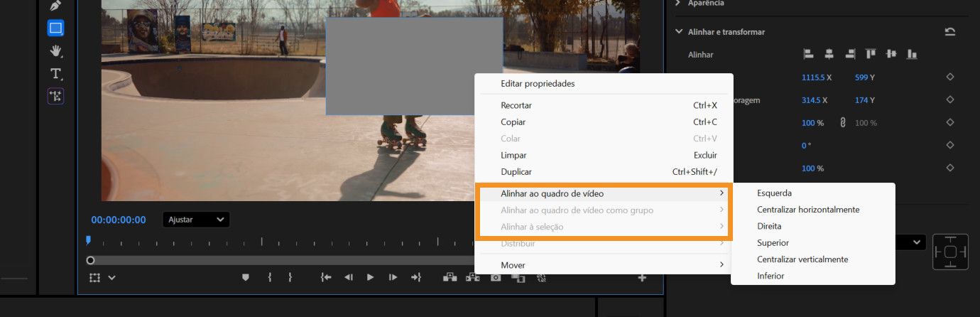This screenshot has height=317, width=980.
Task: Toggle keyframe diamond for the anchor point row
Action: pos(950,100)
